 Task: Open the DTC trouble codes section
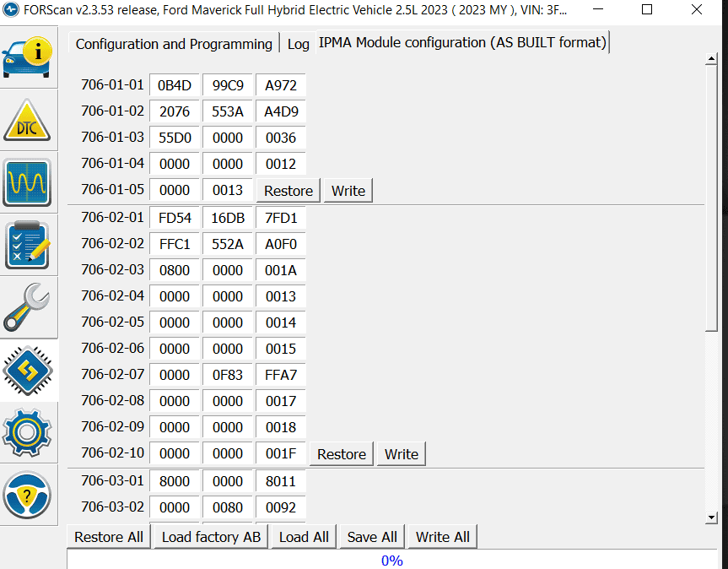[27, 121]
